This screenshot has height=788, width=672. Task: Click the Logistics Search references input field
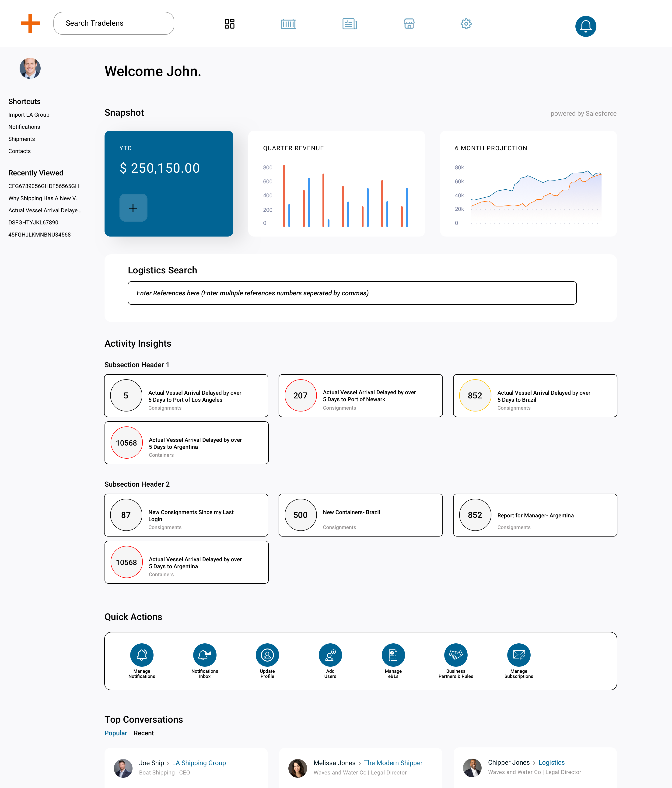click(x=352, y=293)
